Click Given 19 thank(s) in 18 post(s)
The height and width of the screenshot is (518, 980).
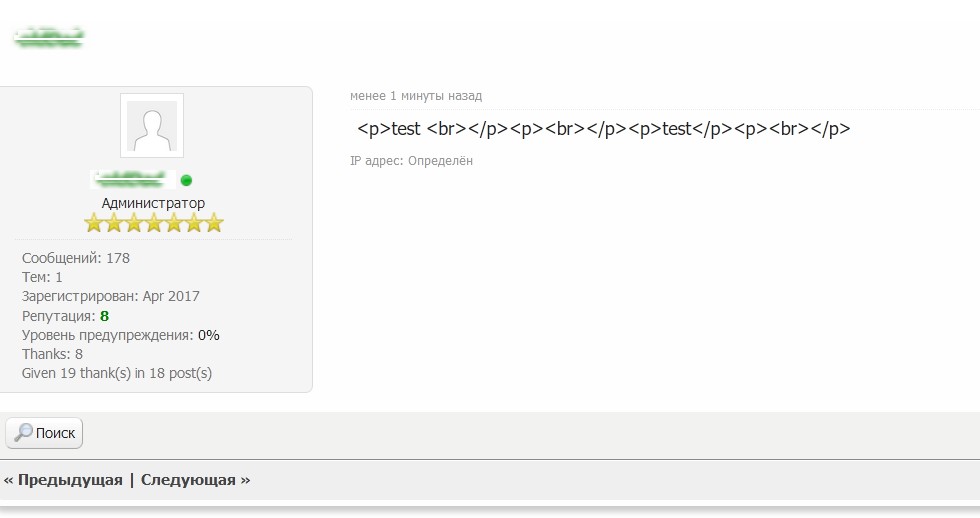coord(117,373)
